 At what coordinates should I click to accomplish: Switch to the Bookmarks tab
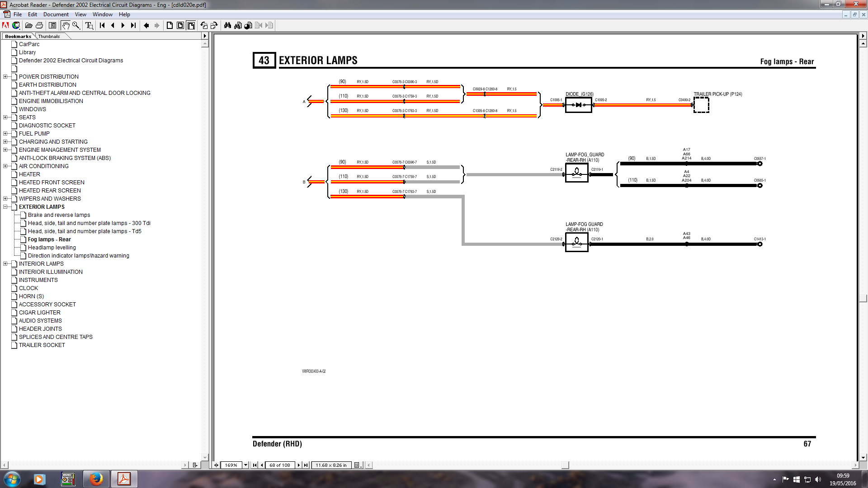(18, 36)
